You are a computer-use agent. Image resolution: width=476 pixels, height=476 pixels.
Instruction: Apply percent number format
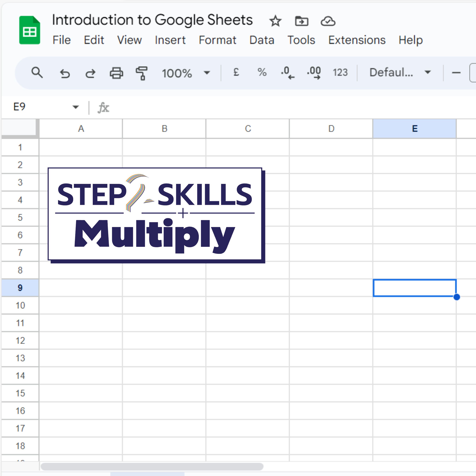tap(262, 72)
